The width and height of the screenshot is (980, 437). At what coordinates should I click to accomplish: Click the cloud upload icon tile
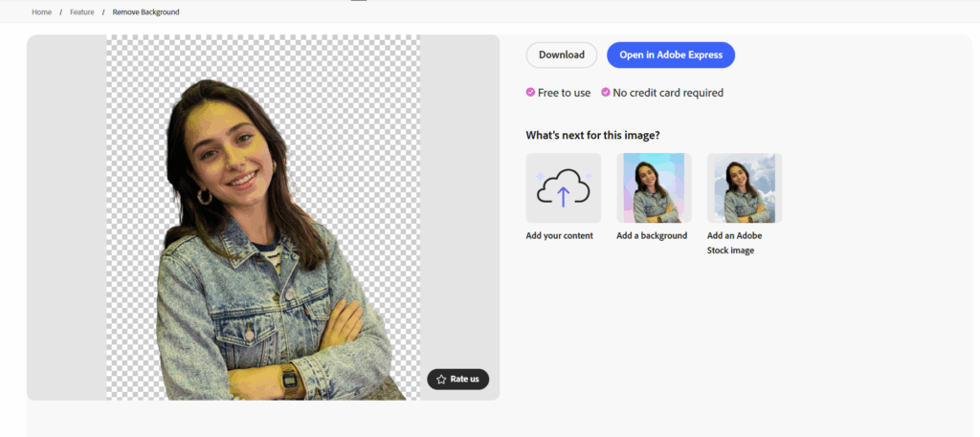[563, 188]
